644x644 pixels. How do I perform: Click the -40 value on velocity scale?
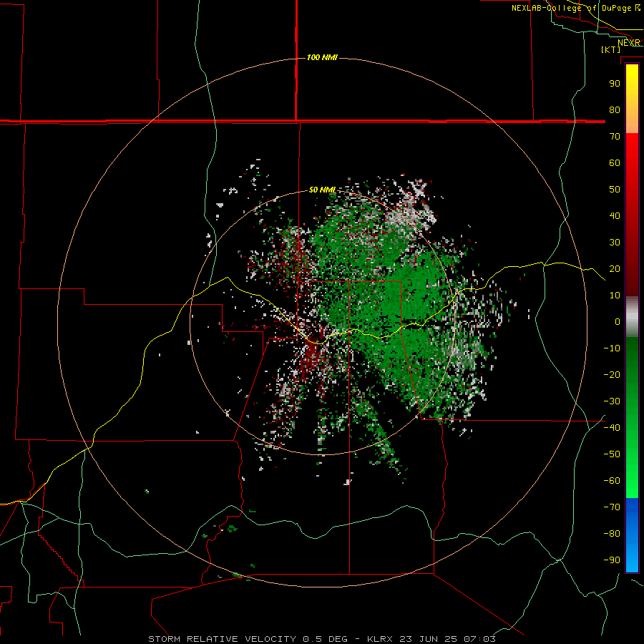tap(612, 428)
